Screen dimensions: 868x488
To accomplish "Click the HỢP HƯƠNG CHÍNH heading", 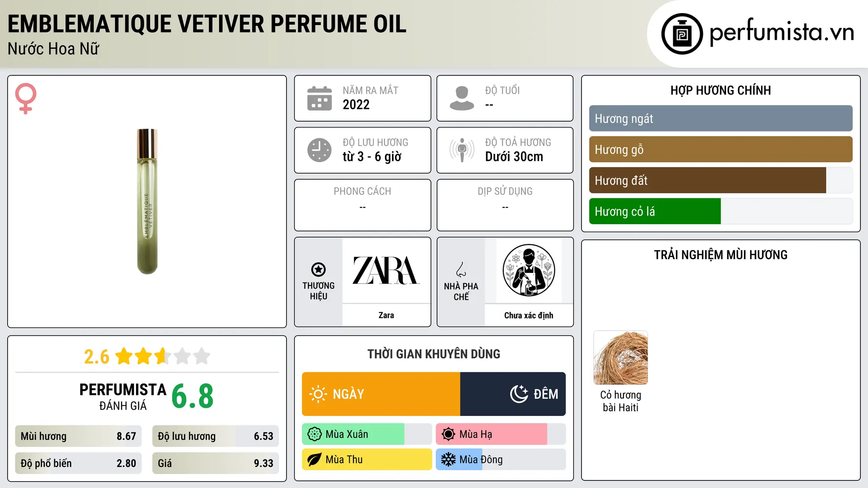I will pos(721,90).
